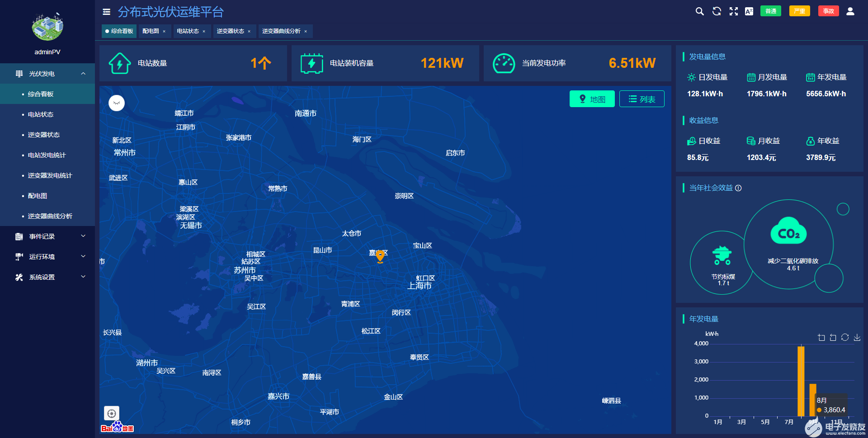Click the 运行环境 icon in sidebar

(19, 257)
